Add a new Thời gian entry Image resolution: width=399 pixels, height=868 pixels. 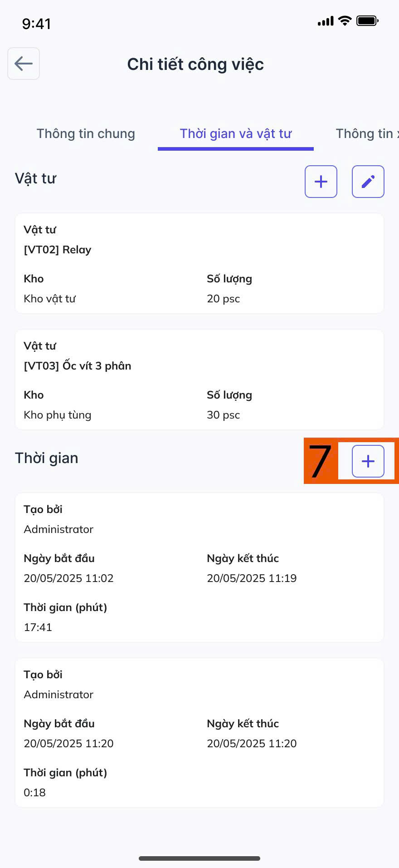[x=368, y=461]
